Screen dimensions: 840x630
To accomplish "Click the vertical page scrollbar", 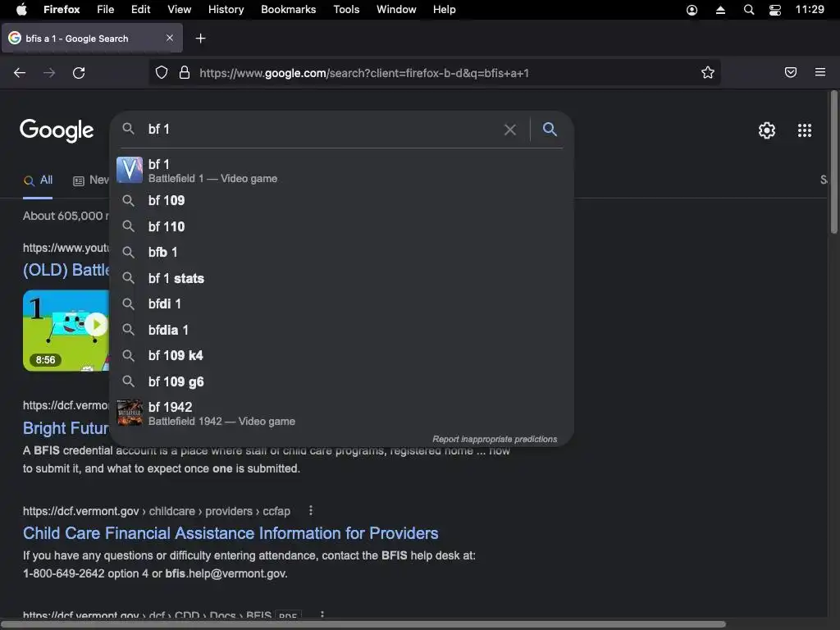I will 833,163.
